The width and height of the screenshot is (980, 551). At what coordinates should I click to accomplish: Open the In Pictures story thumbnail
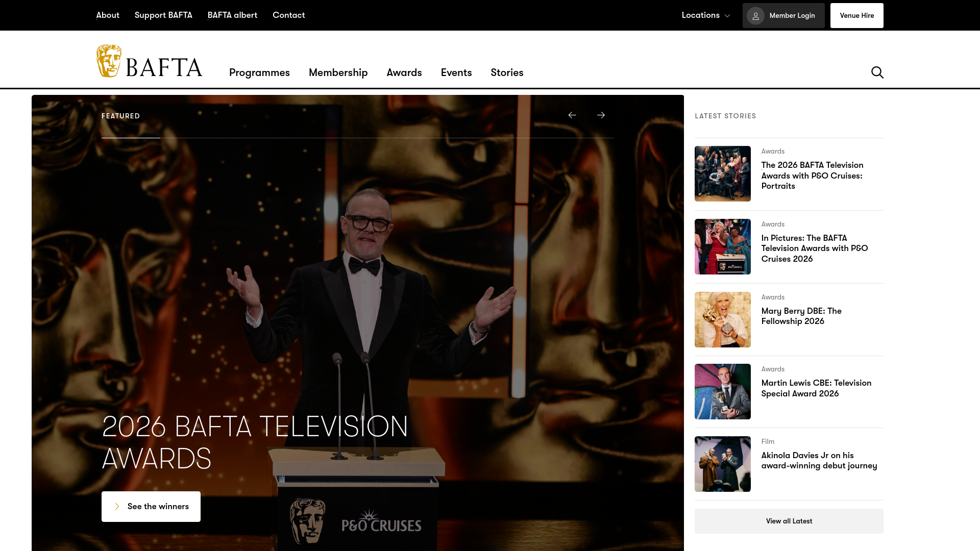[x=722, y=247]
